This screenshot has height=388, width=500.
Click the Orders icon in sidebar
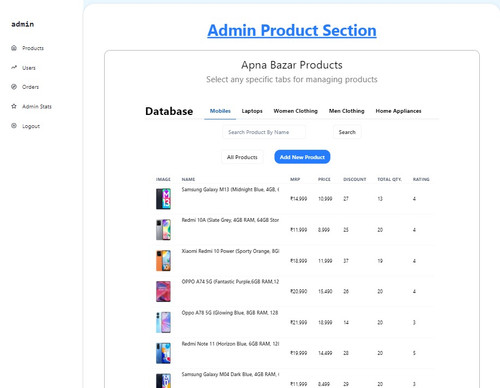point(14,87)
